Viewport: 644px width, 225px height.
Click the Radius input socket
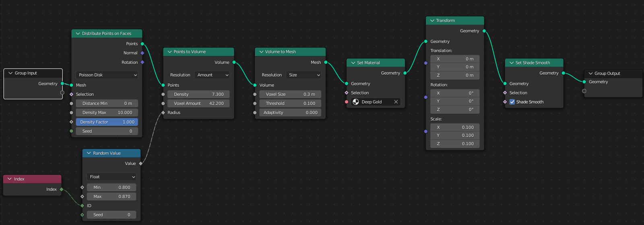coord(163,113)
